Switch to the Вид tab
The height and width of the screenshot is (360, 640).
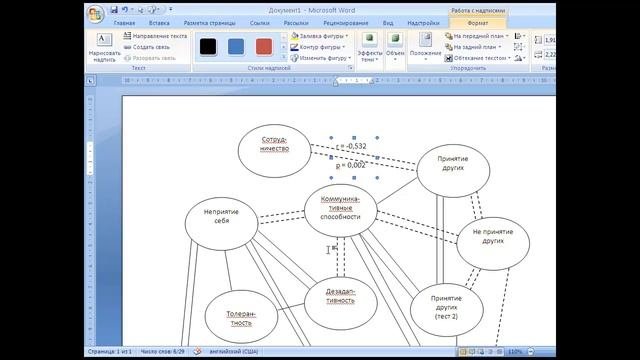tap(388, 23)
